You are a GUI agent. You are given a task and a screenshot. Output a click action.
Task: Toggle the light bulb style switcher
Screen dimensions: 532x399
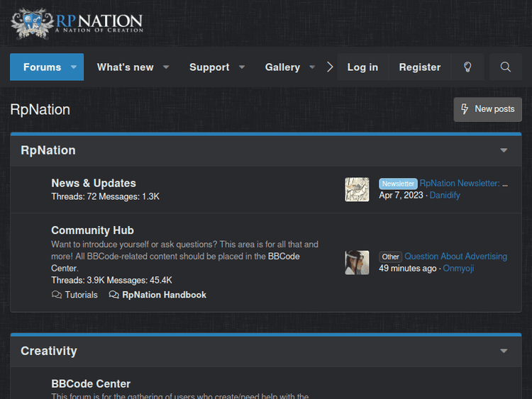coord(467,67)
